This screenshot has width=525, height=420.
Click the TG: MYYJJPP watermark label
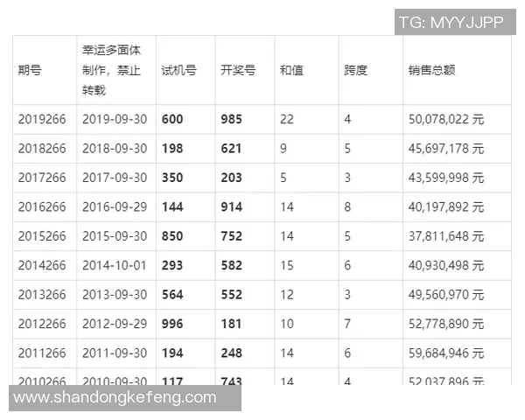pos(451,23)
